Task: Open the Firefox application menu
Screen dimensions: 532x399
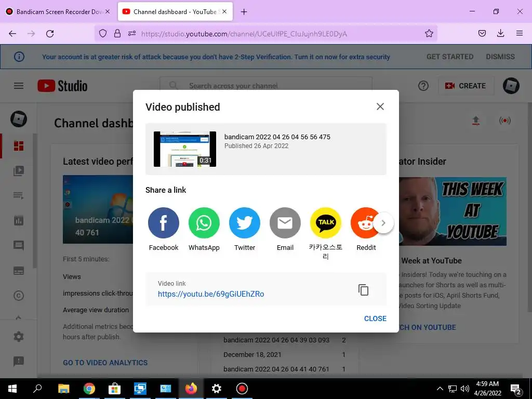Action: tap(519, 33)
